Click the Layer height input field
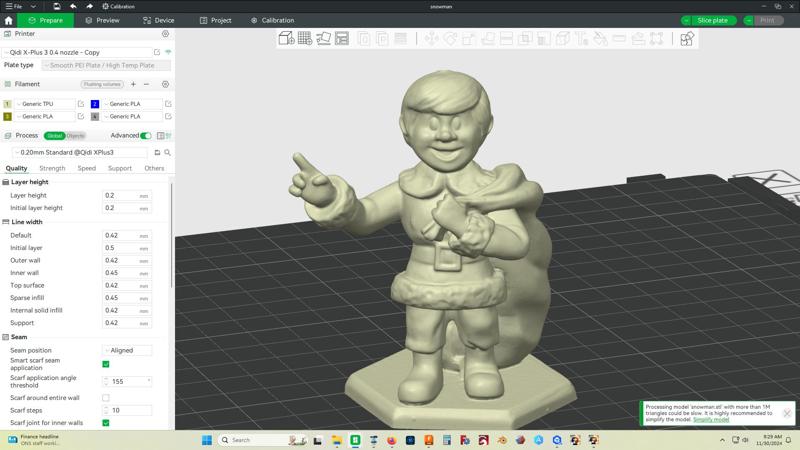800x450 pixels. 127,195
